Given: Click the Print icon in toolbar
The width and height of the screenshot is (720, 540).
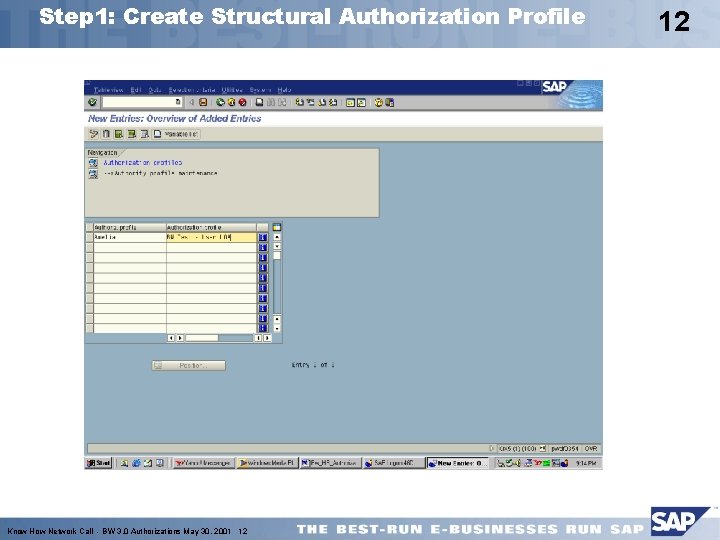Looking at the screenshot, I should [x=259, y=102].
